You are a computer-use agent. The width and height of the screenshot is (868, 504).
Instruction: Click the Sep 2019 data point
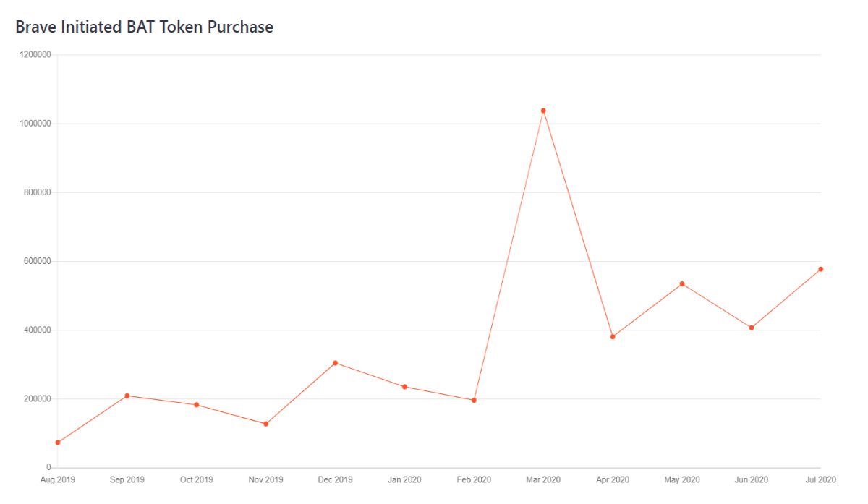coord(127,396)
